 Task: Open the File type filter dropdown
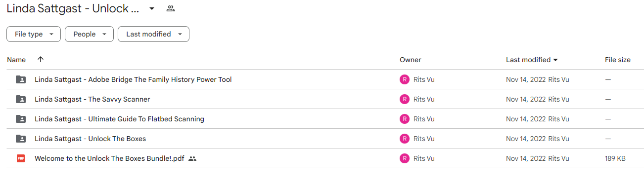pos(34,34)
